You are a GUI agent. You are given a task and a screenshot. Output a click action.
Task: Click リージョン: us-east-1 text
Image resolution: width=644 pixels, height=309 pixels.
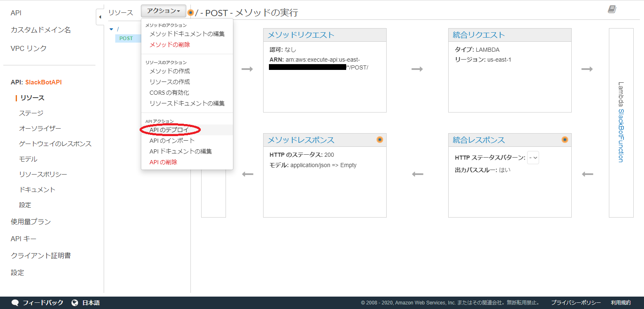click(483, 60)
